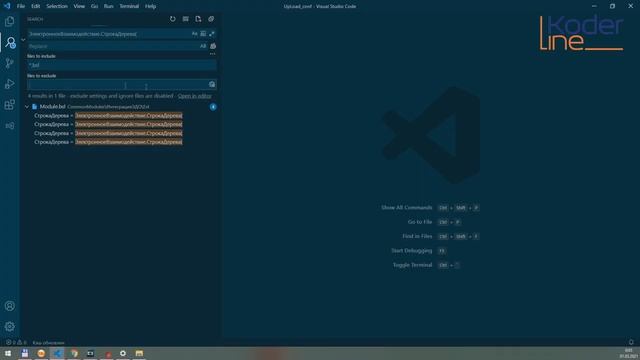Collapse all search results icon
Viewport: 640px width, 360px height.
211,19
